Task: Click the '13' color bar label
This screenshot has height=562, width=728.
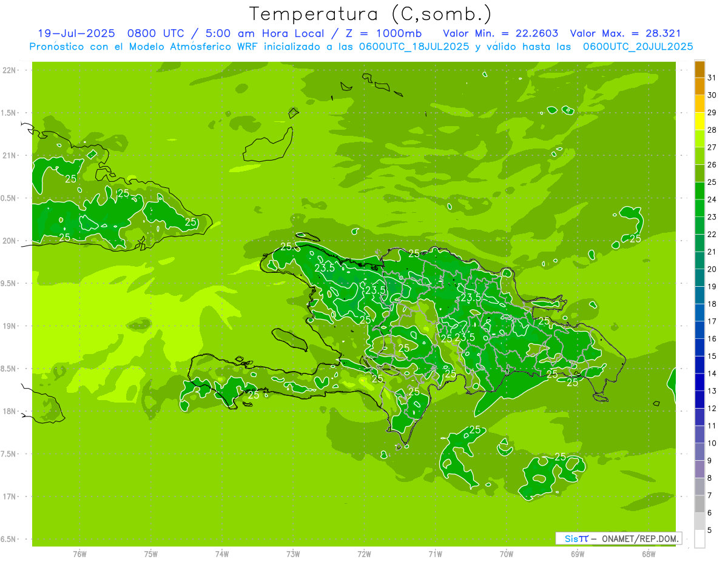Action: pos(712,391)
